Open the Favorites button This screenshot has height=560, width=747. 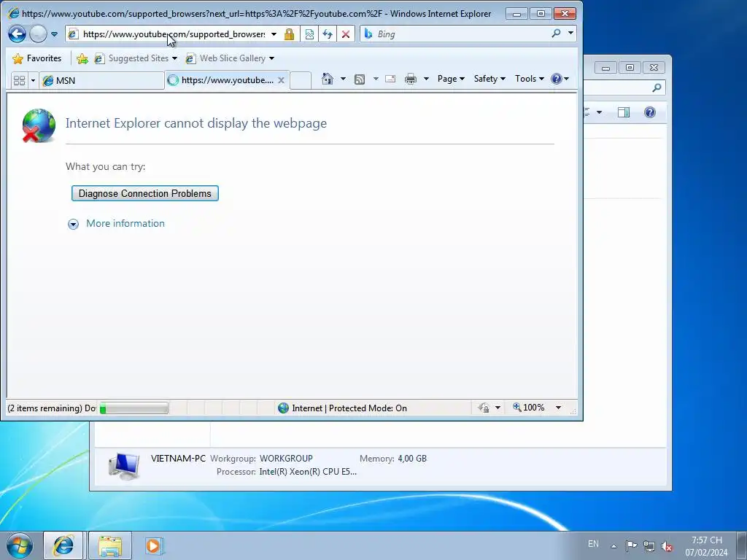pyautogui.click(x=37, y=58)
